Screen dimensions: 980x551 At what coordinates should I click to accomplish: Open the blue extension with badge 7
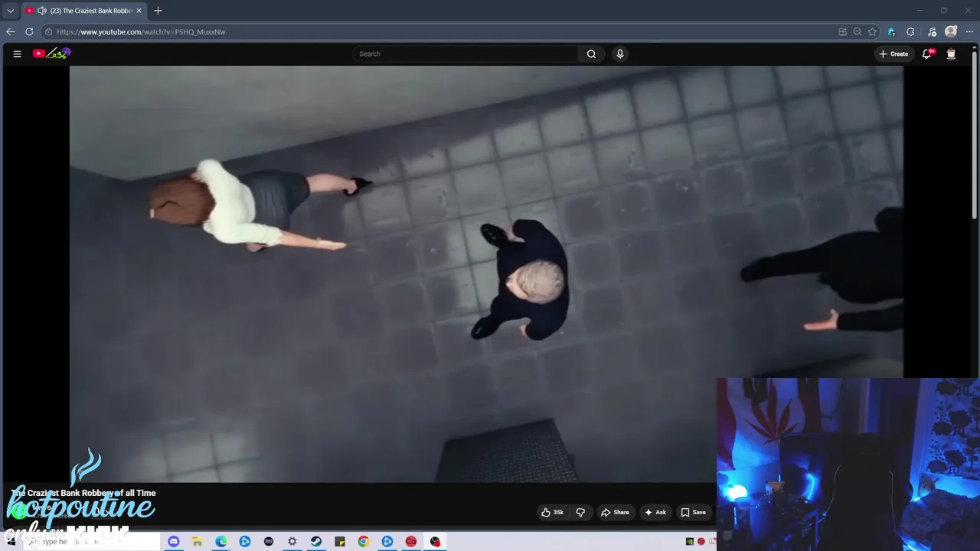[x=891, y=31]
